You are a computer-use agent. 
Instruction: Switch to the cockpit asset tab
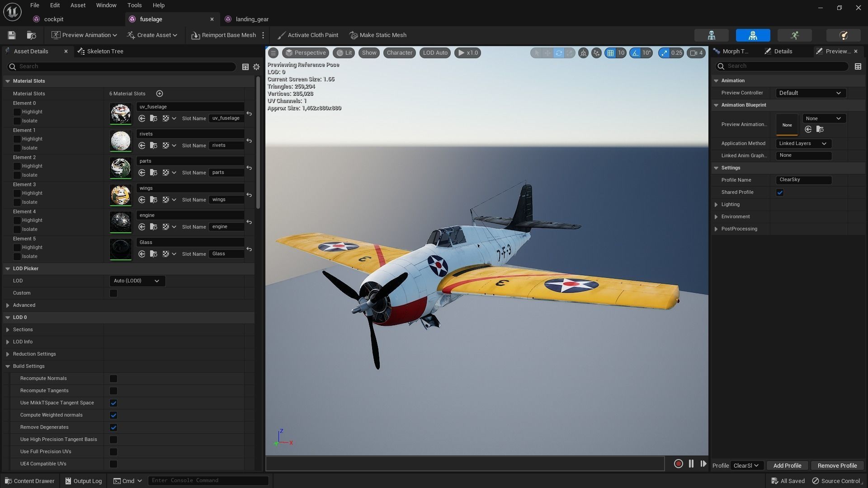(53, 19)
